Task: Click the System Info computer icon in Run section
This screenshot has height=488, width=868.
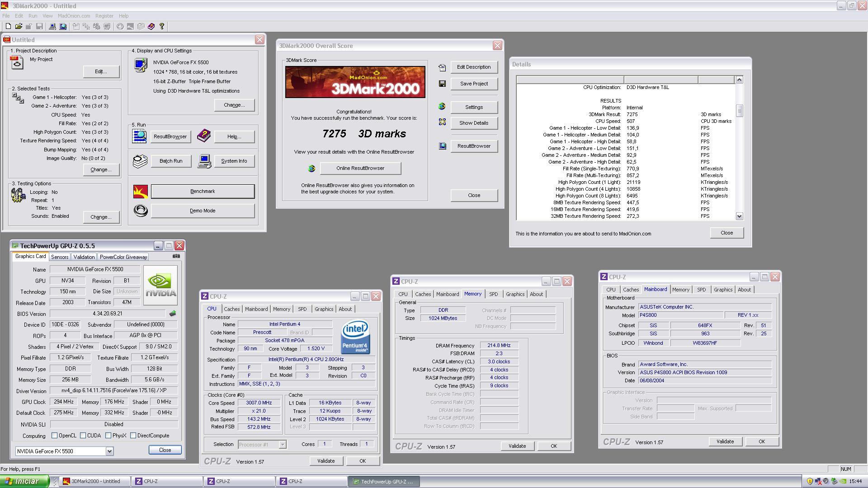Action: click(204, 161)
